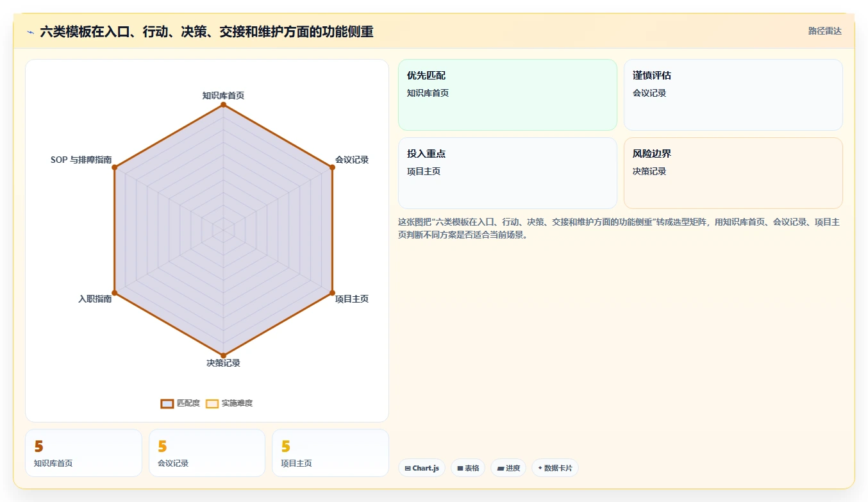The image size is (868, 502).
Task: Select the 知识库首页 stat card with value 5
Action: [x=83, y=453]
